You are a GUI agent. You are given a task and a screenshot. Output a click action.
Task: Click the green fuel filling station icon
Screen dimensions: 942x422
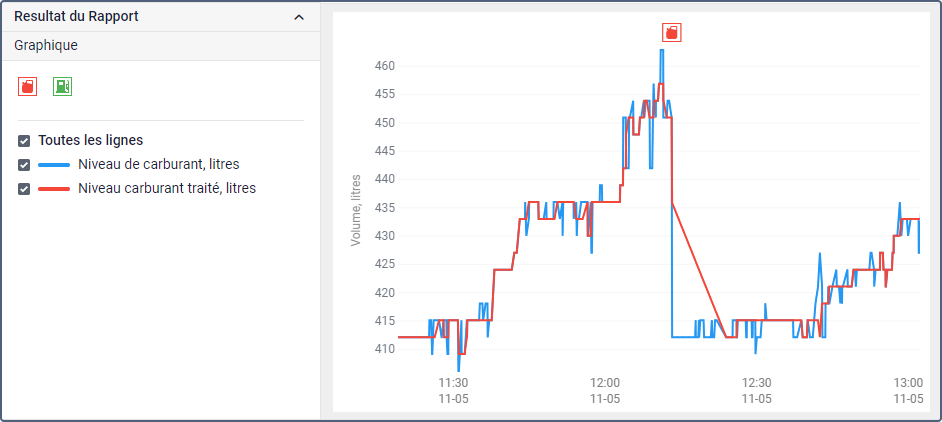(x=62, y=87)
